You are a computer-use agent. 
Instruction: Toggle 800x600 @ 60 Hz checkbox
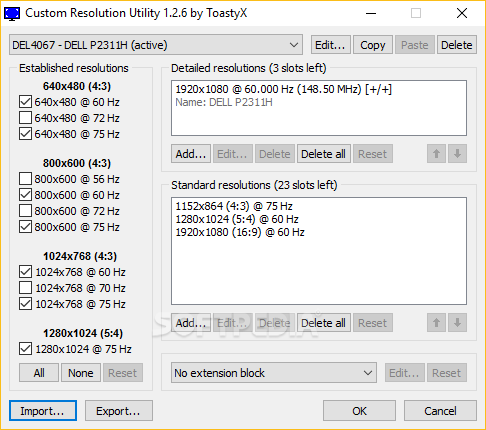pyautogui.click(x=25, y=195)
